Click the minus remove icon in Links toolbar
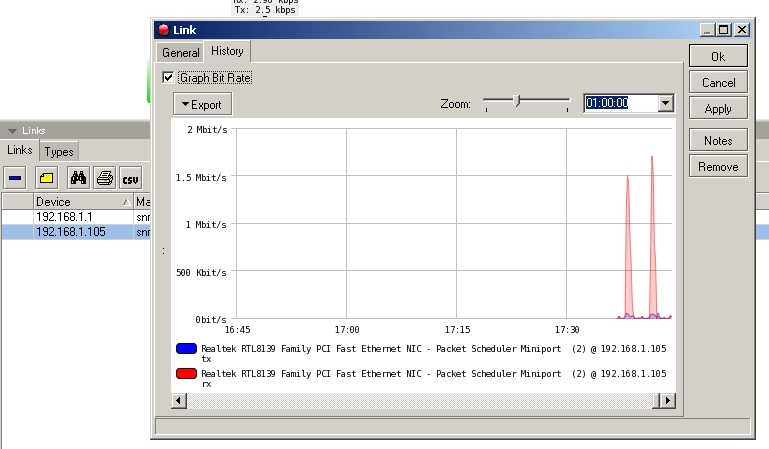 [15, 177]
